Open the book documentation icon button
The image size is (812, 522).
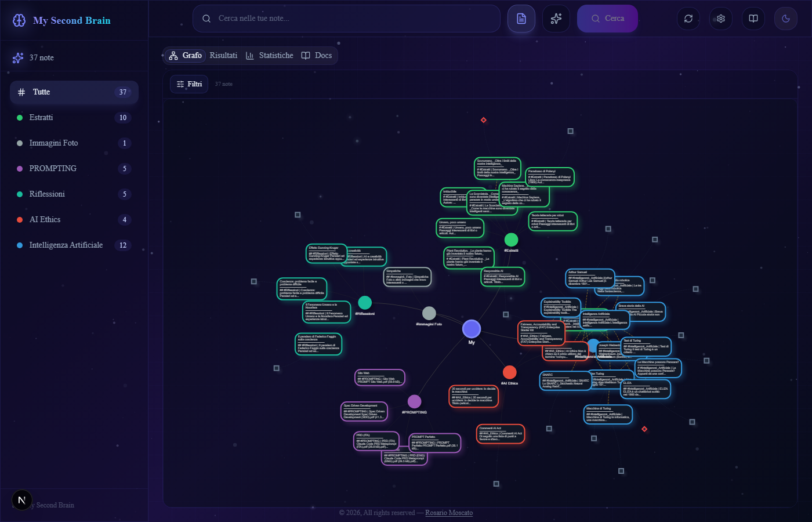[x=753, y=19]
